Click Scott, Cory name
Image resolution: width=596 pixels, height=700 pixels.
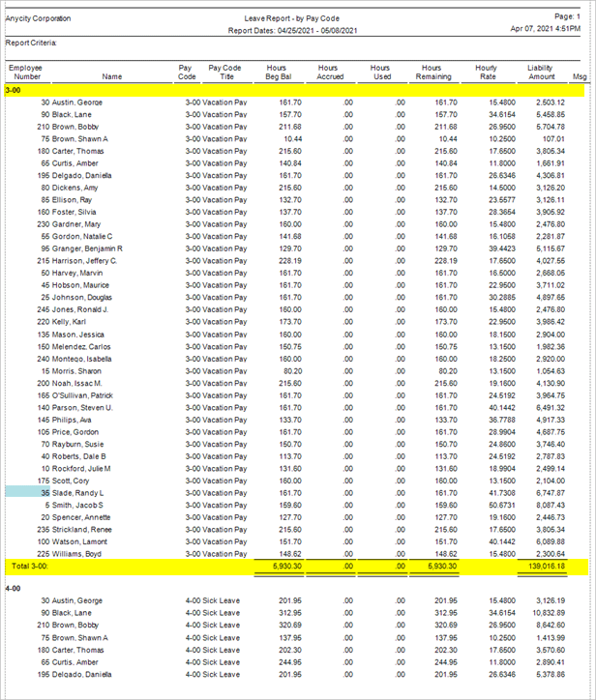[70, 481]
